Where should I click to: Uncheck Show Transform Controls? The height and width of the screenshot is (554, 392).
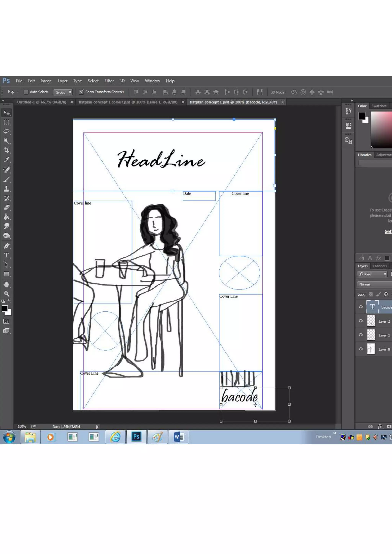(82, 92)
